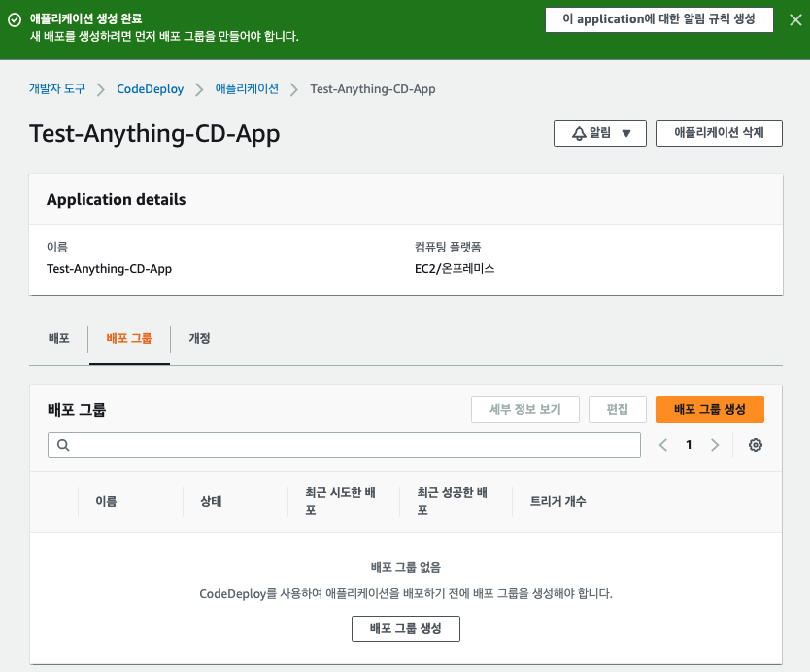Click 최근 성공한 배포 column header

(452, 501)
